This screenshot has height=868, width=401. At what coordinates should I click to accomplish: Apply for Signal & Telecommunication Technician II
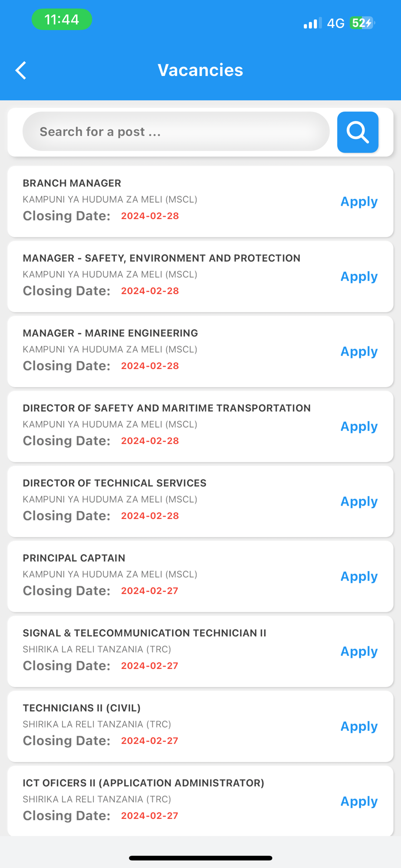click(x=359, y=652)
